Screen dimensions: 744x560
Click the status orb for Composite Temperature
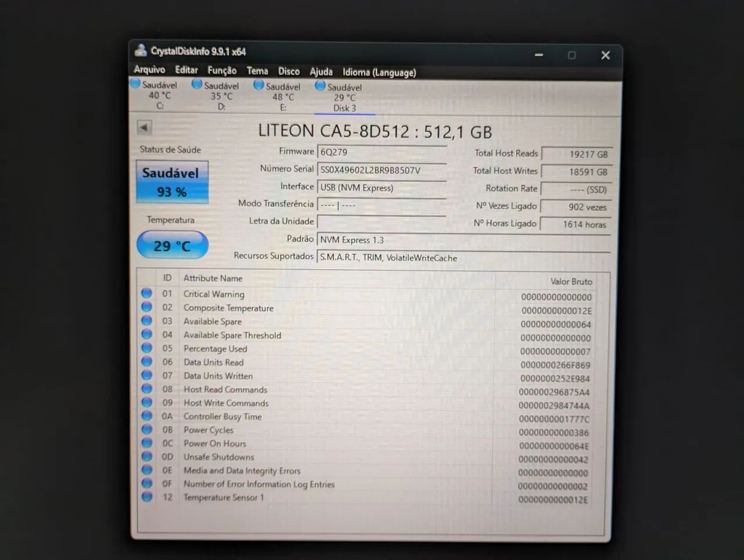pos(146,307)
